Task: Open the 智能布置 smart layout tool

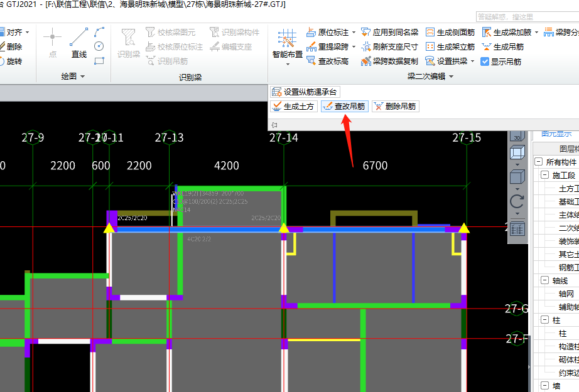Action: pos(287,43)
